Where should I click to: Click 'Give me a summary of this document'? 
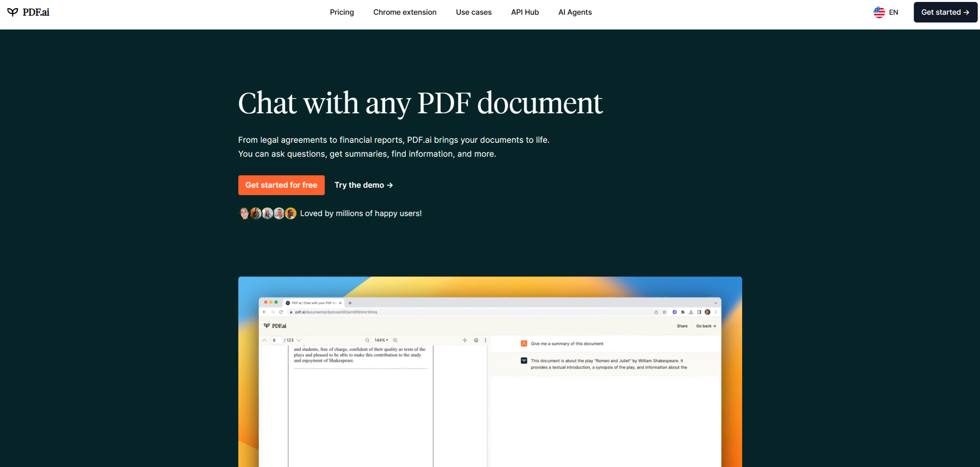[567, 343]
